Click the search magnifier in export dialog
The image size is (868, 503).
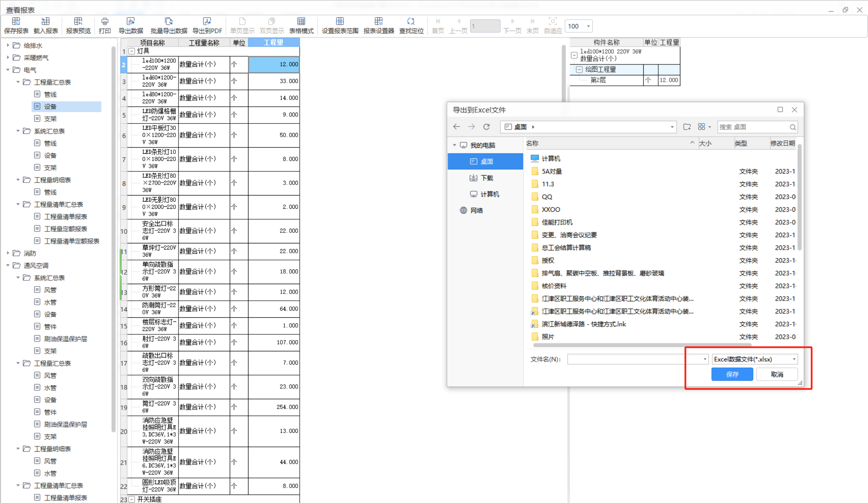point(793,127)
